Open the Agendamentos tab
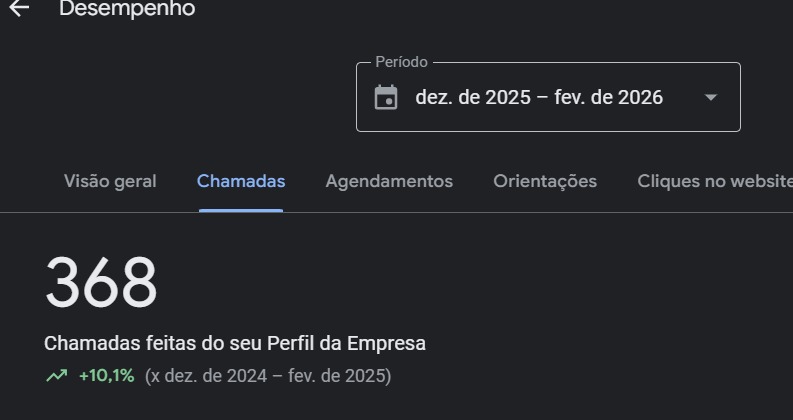Viewport: 793px width, 420px height. click(x=389, y=181)
